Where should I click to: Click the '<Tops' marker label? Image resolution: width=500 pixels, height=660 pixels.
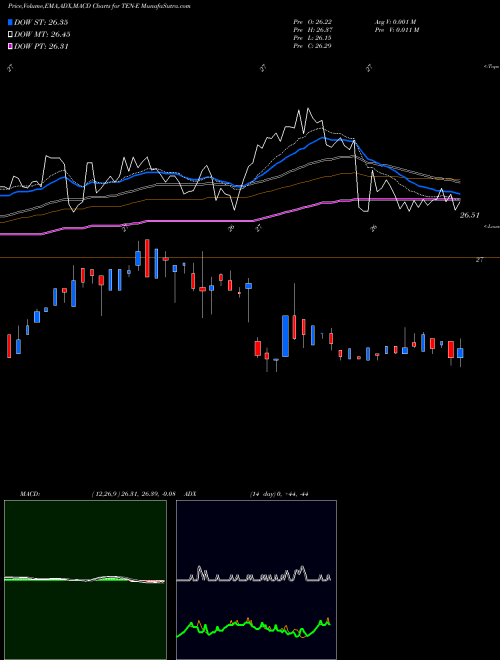[x=491, y=67]
